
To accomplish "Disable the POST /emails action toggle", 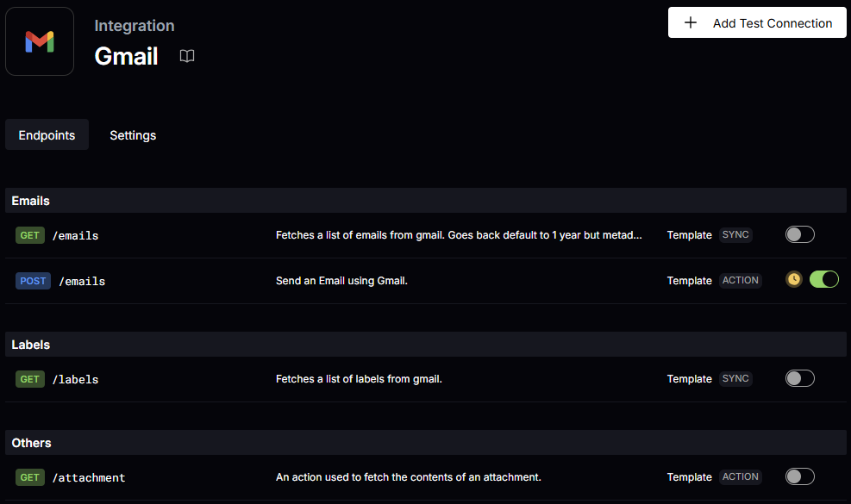I will tap(823, 279).
